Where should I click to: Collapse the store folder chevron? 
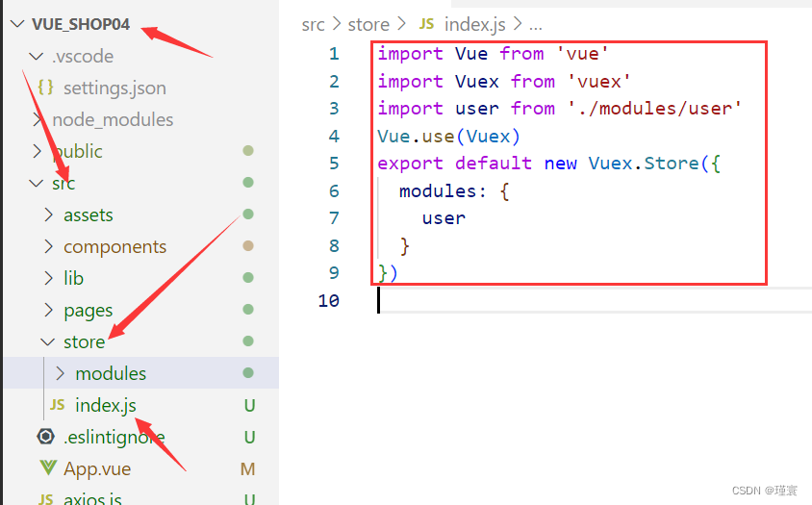coord(48,341)
